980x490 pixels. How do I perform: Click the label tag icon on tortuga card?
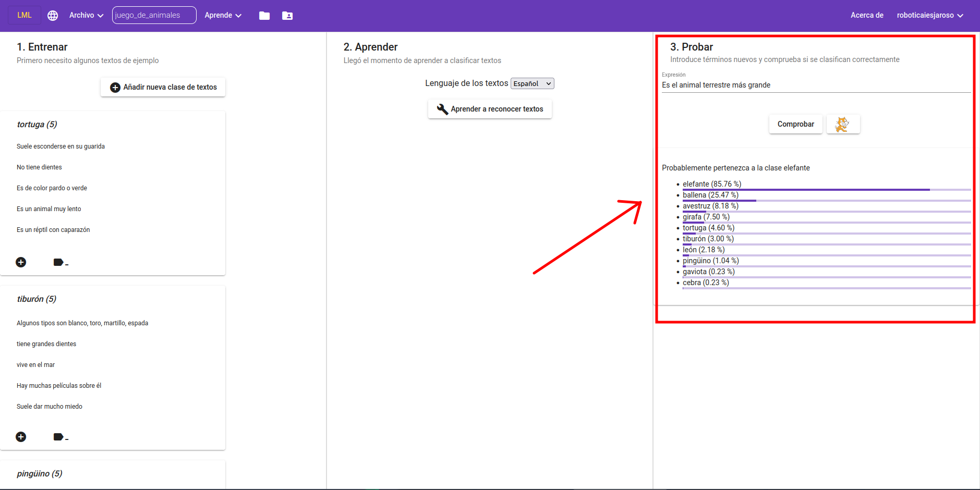[x=59, y=262]
